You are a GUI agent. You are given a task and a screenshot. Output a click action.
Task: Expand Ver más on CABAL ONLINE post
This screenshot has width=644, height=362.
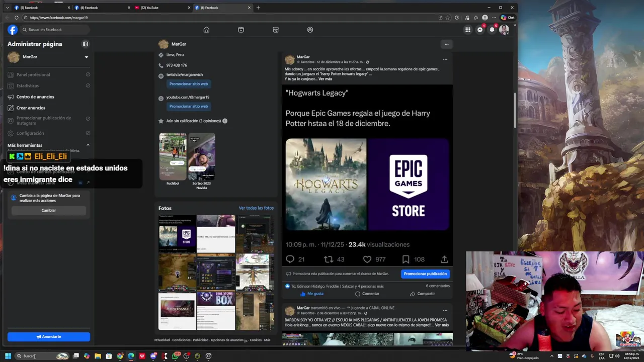[442, 325]
